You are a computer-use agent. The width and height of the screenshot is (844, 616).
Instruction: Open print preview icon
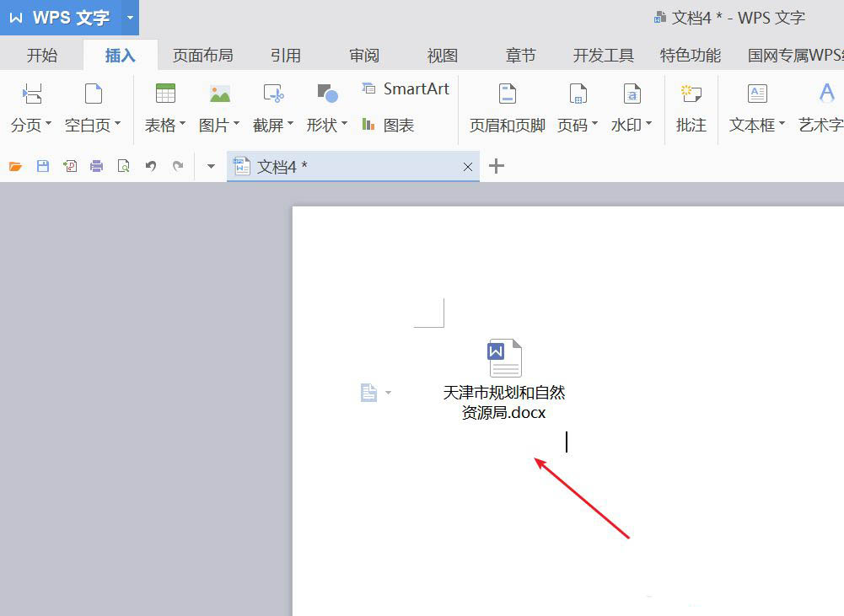click(123, 166)
